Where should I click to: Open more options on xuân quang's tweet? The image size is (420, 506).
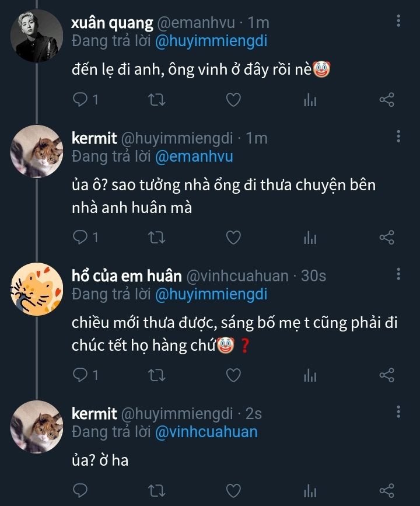pos(398,21)
